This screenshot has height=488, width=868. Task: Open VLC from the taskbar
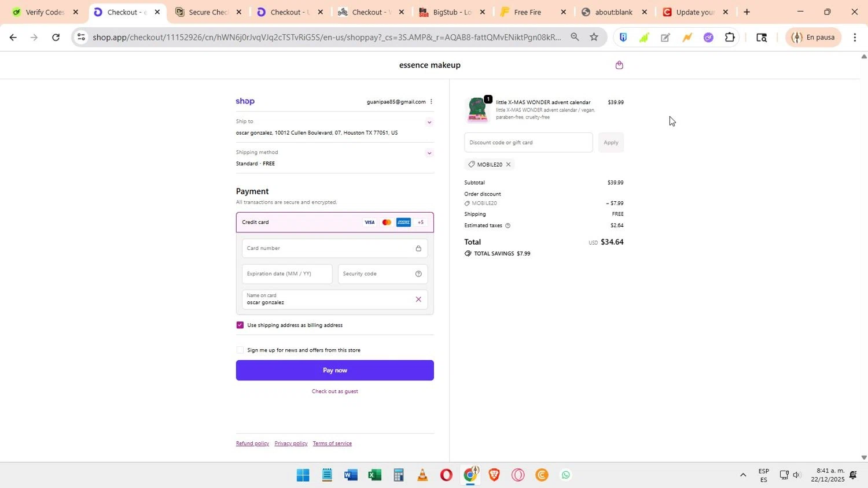click(422, 475)
